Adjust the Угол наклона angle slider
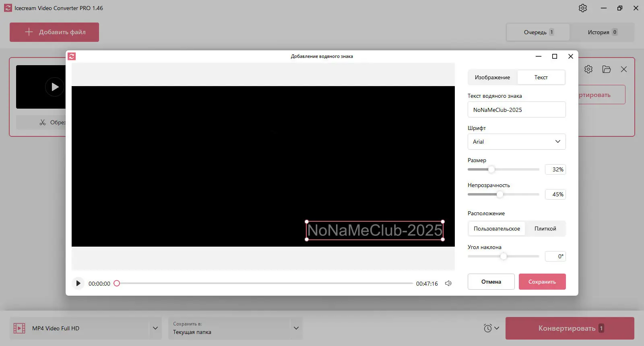644x346 pixels. pos(504,256)
